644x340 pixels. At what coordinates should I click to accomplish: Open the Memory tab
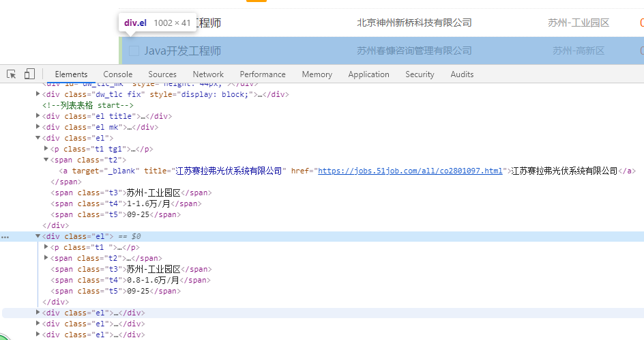(317, 74)
